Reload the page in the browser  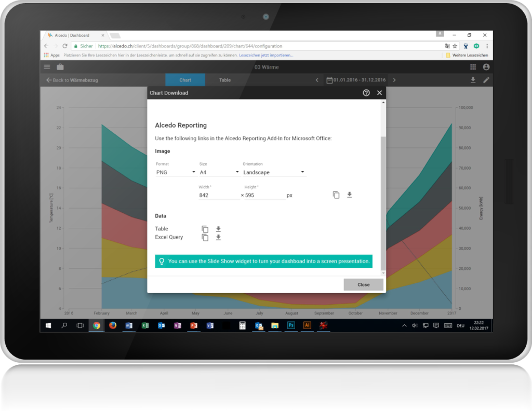[x=65, y=46]
